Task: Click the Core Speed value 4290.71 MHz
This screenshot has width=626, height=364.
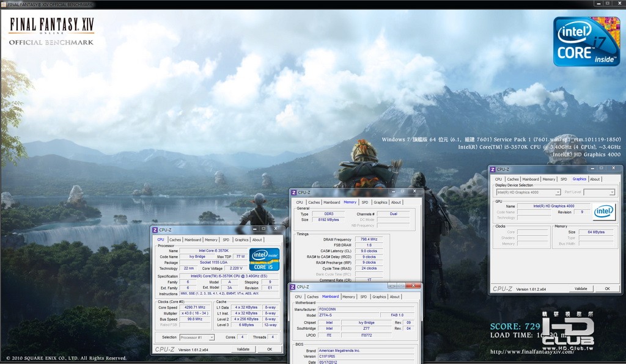Action: click(x=195, y=308)
